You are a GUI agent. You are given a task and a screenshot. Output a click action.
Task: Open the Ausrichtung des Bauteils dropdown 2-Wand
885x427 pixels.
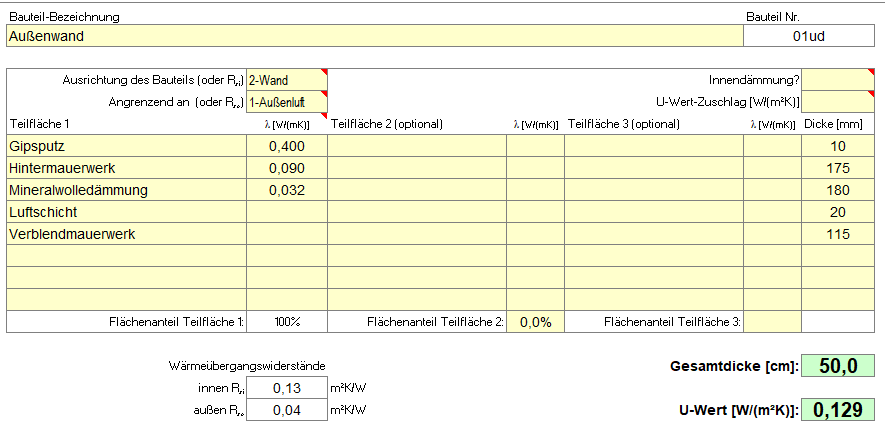tap(286, 79)
